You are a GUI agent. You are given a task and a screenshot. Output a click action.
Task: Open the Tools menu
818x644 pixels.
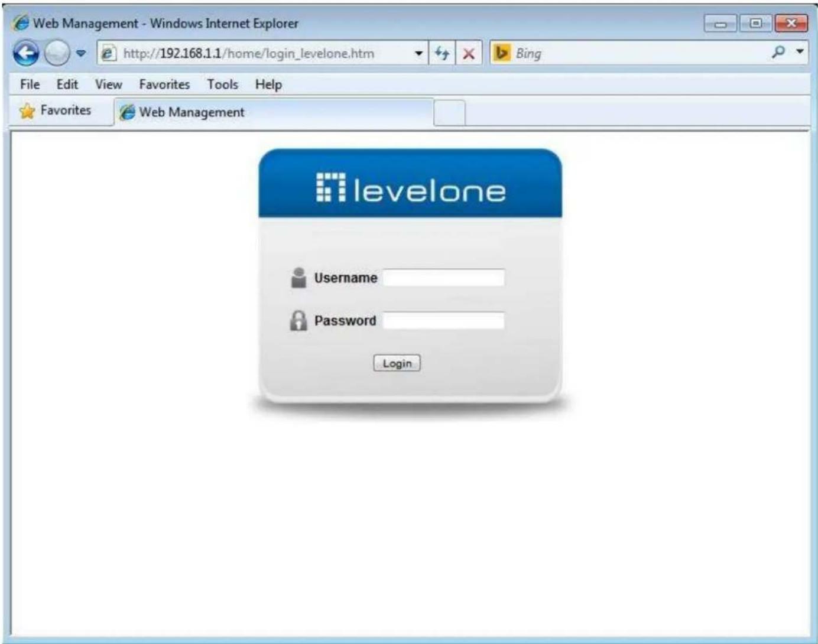(x=222, y=84)
